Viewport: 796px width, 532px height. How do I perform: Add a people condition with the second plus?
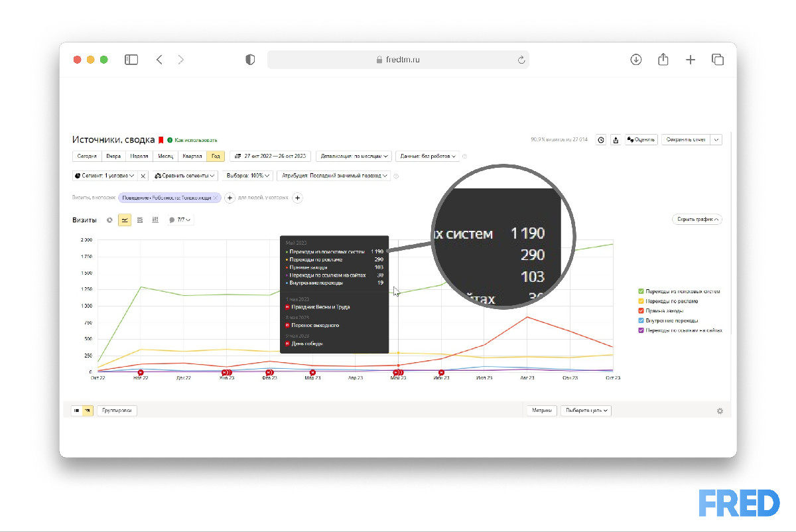(x=297, y=198)
